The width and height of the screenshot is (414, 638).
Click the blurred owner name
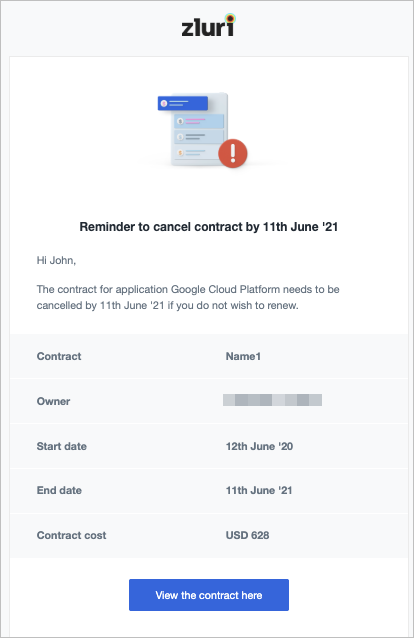click(x=272, y=400)
